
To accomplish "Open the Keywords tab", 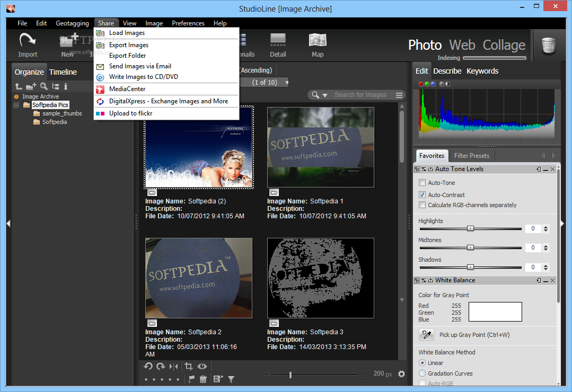I will coord(482,71).
